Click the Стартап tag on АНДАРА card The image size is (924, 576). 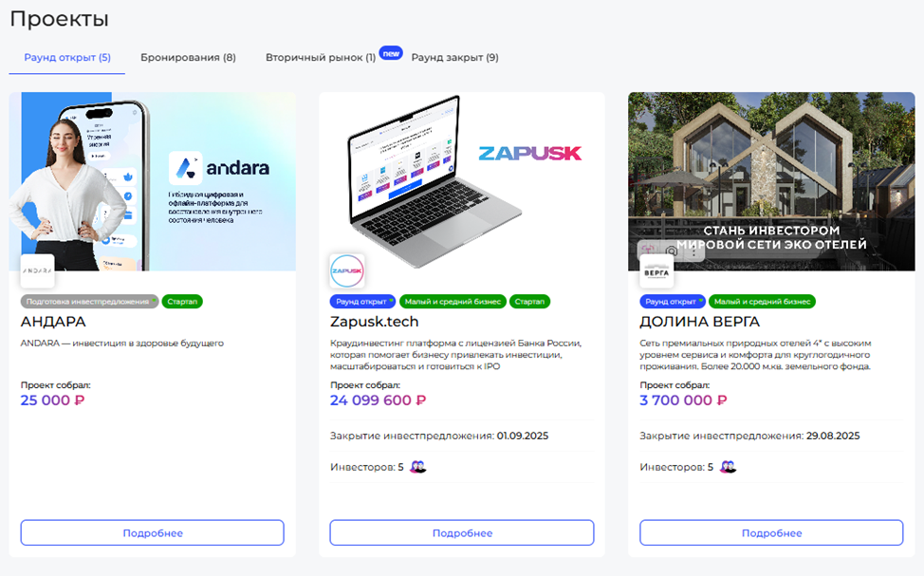(182, 301)
